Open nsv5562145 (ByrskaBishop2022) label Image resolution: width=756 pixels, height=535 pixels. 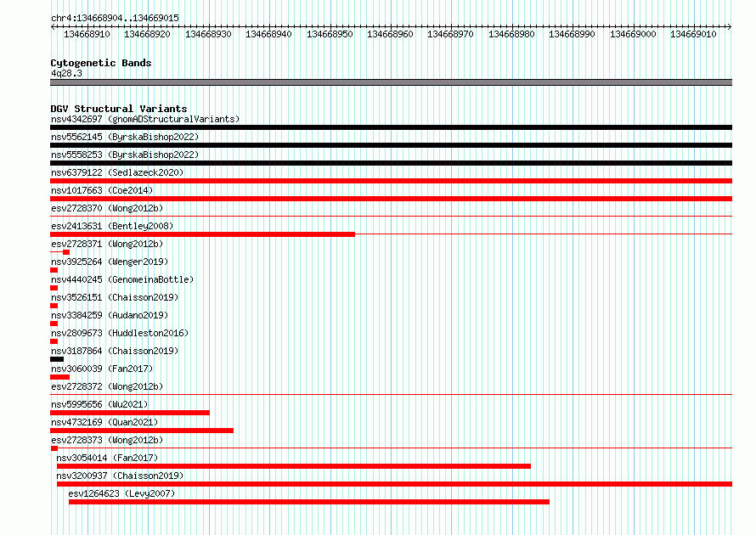[x=125, y=137]
